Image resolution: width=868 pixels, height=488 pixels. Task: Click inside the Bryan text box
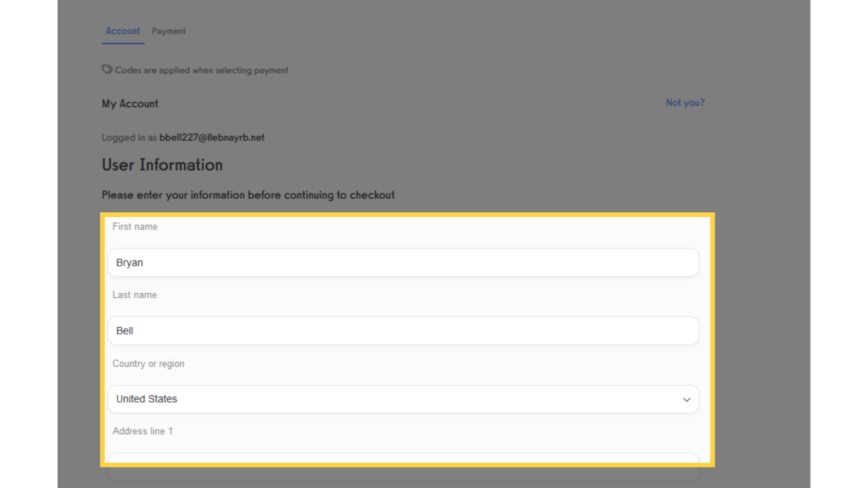pyautogui.click(x=403, y=262)
